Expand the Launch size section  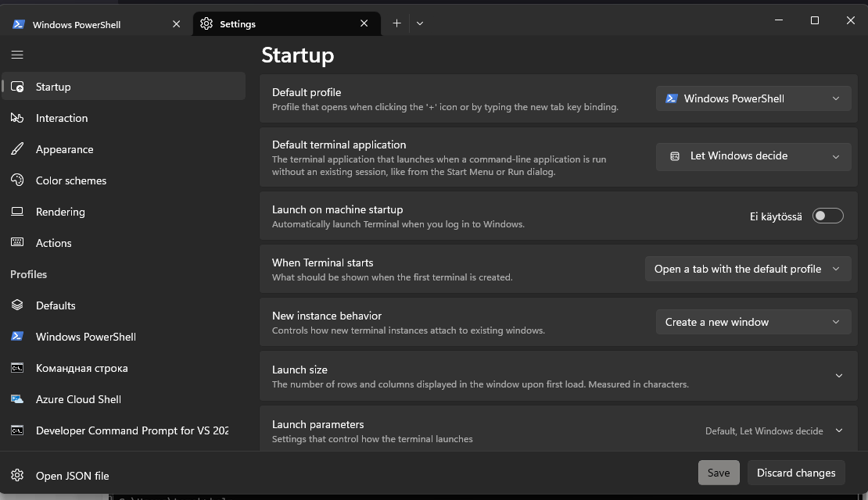click(838, 376)
